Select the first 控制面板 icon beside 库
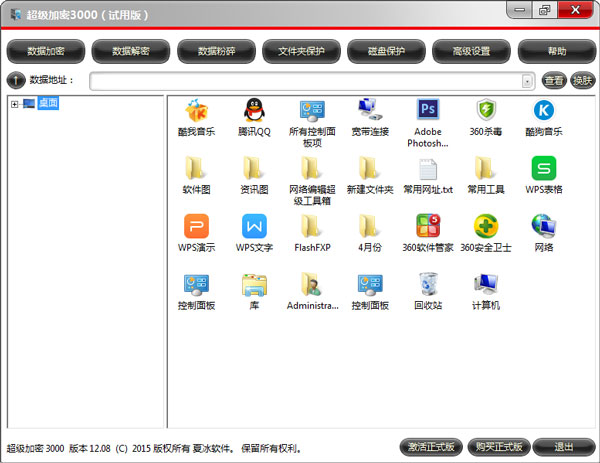The image size is (600, 463). [196, 285]
